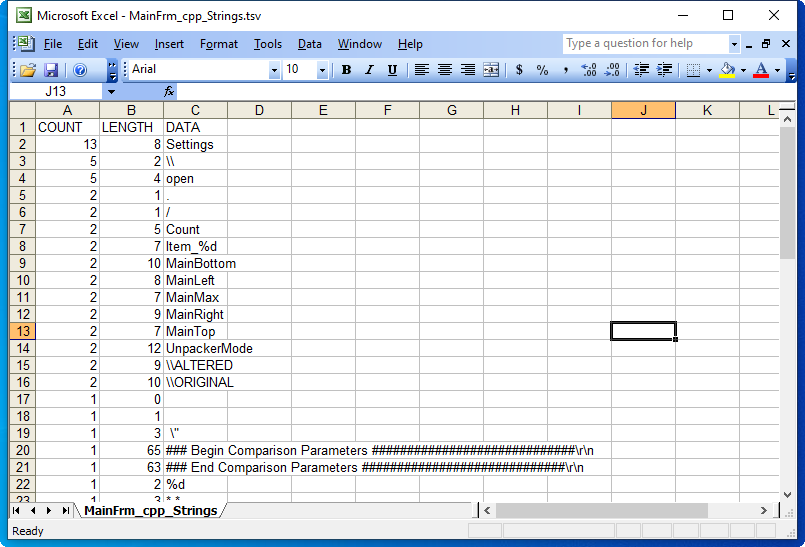This screenshot has height=547, width=805.
Task: Select the MainFrm_cpp_Strings sheet tab
Action: (x=150, y=510)
